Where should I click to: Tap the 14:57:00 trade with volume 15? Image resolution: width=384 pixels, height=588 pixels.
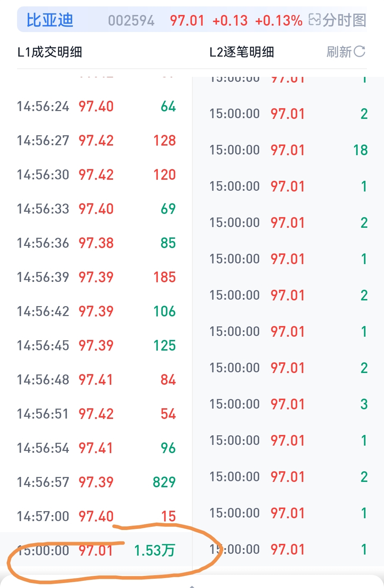[x=96, y=516]
